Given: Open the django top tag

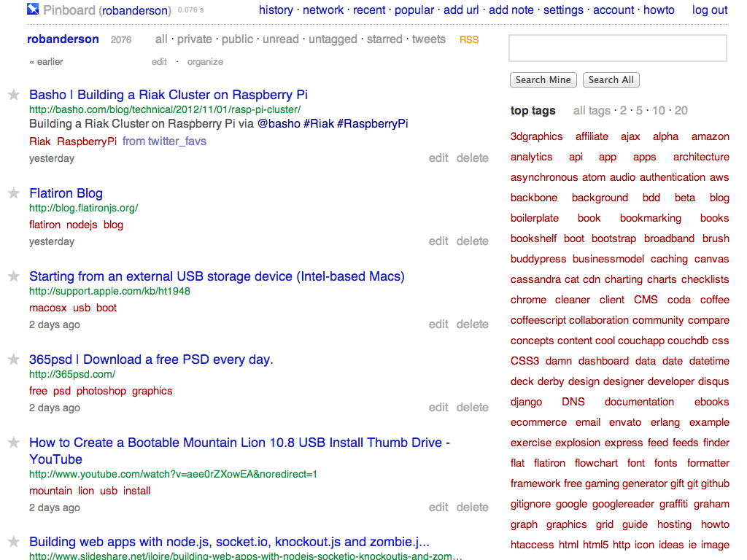Looking at the screenshot, I should coord(526,402).
